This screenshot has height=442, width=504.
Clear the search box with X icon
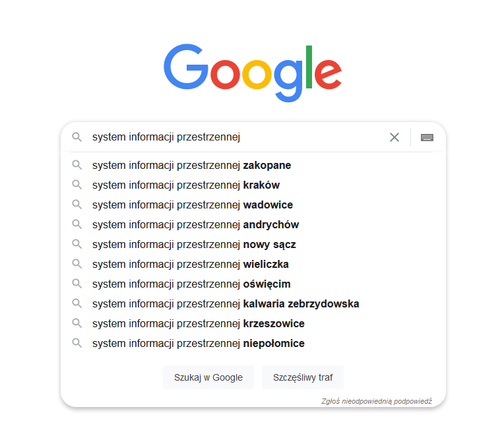click(394, 137)
